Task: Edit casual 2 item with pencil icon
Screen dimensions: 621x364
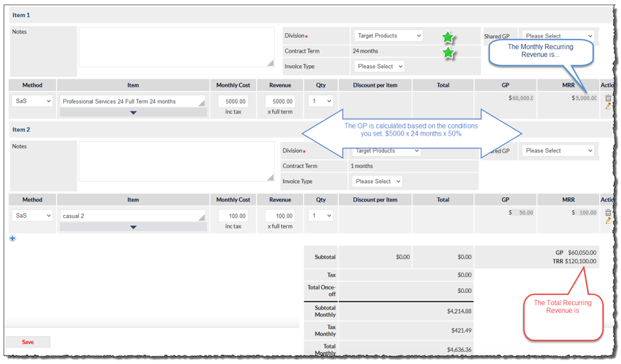Action: (x=608, y=220)
